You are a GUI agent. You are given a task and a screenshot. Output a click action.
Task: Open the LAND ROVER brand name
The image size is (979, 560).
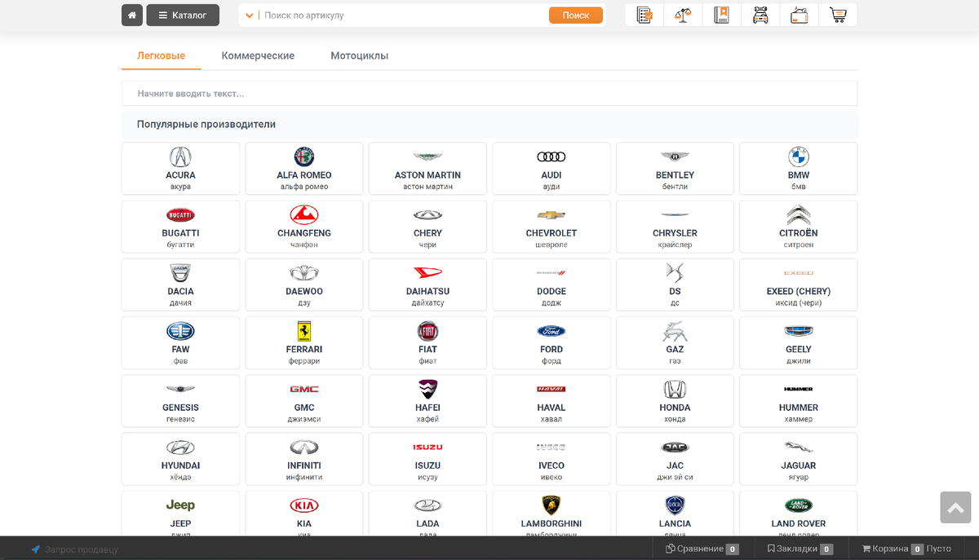point(799,523)
